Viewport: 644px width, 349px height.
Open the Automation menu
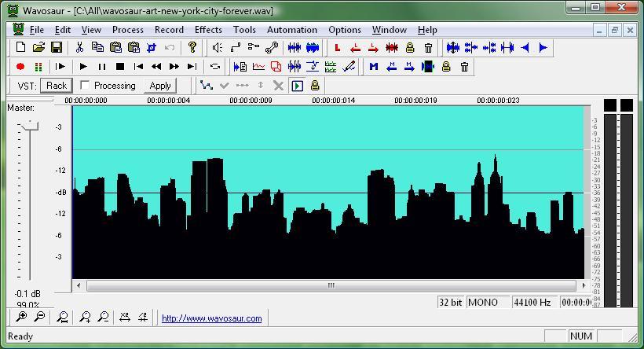point(292,30)
